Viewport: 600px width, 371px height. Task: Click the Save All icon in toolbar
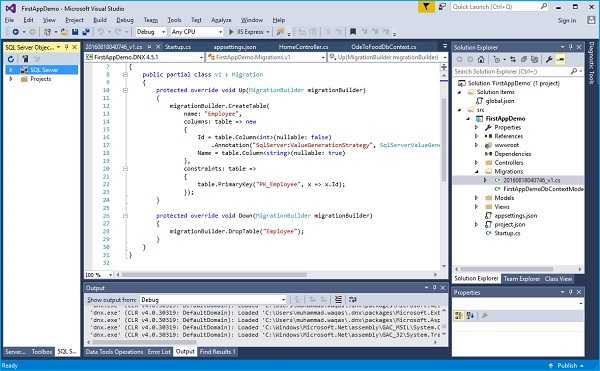pyautogui.click(x=86, y=32)
